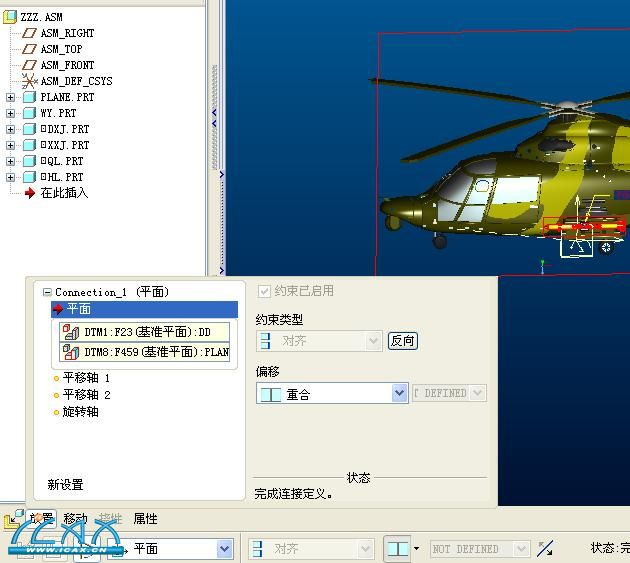
Task: Click the coincident offset icon button in dashboard
Action: 397,549
